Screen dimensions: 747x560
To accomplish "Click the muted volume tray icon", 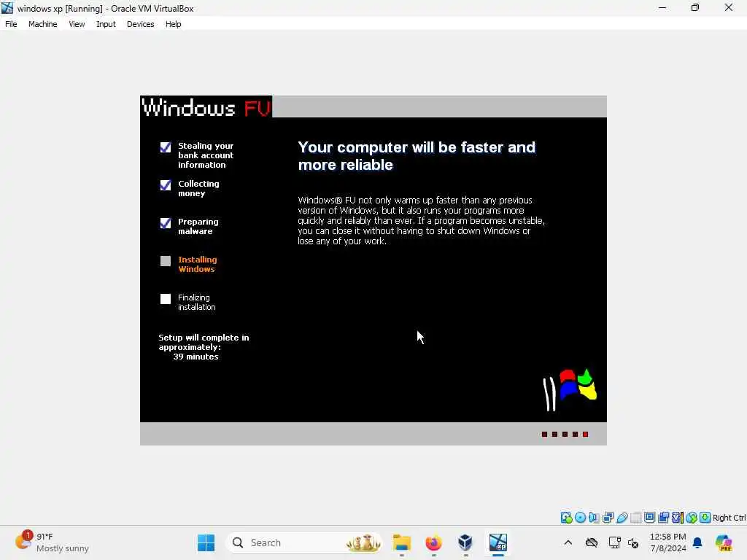I will pyautogui.click(x=633, y=542).
